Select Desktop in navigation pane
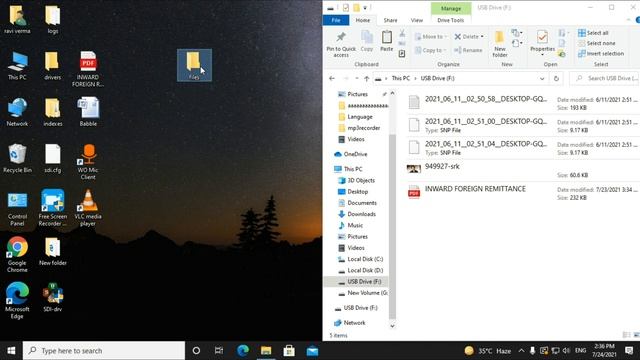Viewport: 640px width, 360px height. tap(353, 191)
